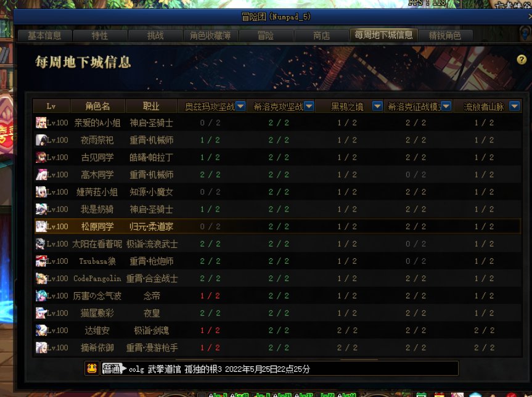This screenshot has height=397, width=532.
Task: Select character name 松原同学
Action: pyautogui.click(x=97, y=227)
